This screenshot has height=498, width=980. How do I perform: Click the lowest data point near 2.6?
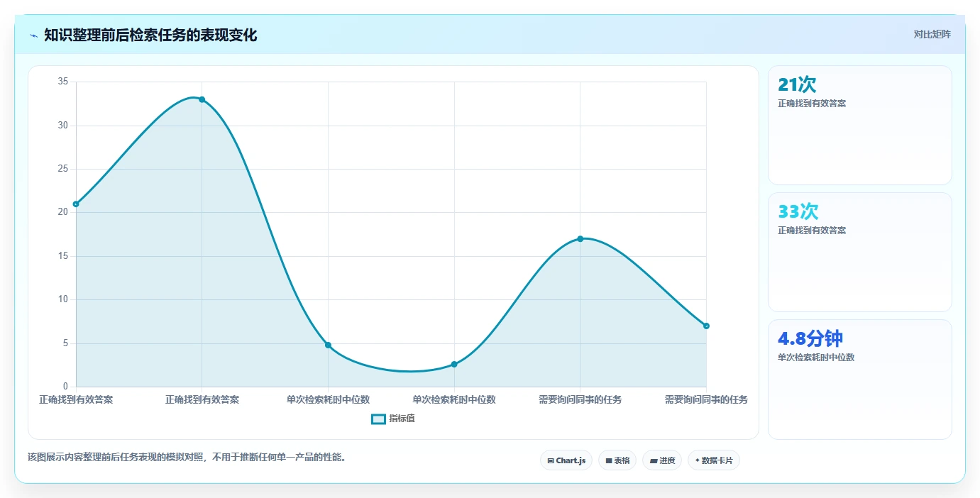(x=454, y=364)
